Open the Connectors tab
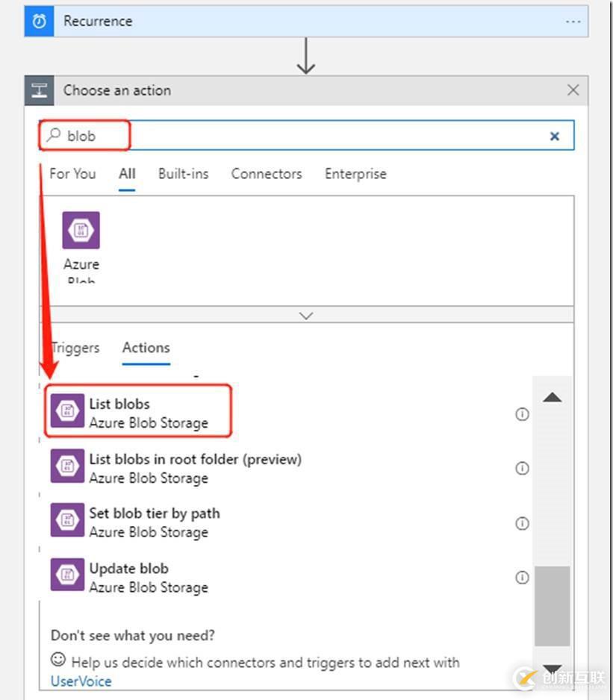Viewport: 613px width, 700px height. pos(267,174)
